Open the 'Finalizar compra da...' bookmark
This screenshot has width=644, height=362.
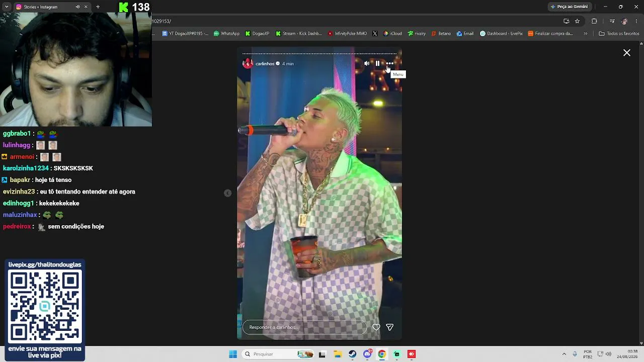pyautogui.click(x=550, y=34)
